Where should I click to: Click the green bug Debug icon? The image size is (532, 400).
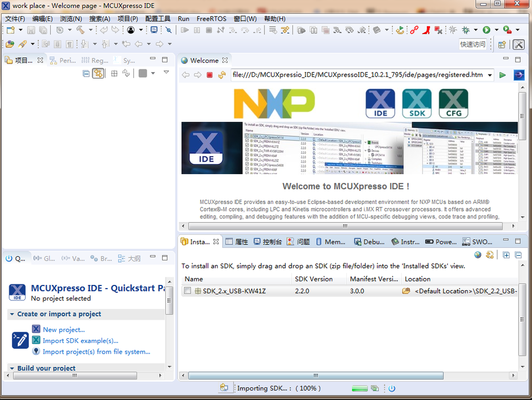[466, 30]
